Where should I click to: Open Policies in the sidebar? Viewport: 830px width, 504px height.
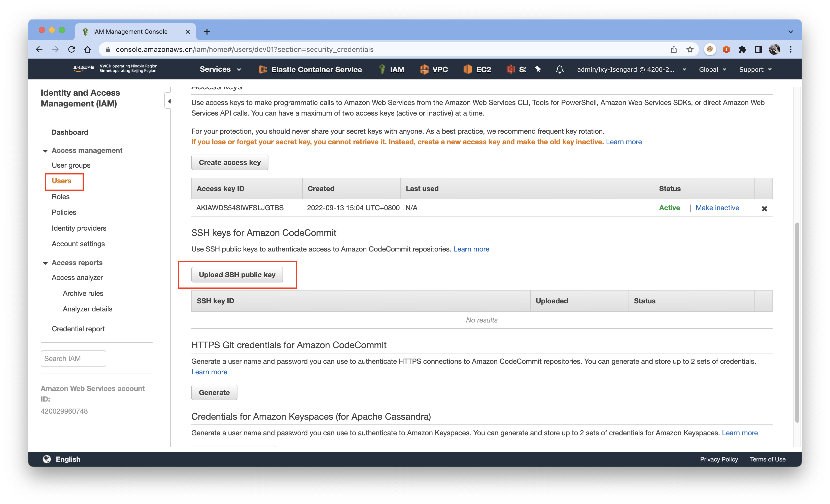pos(64,212)
